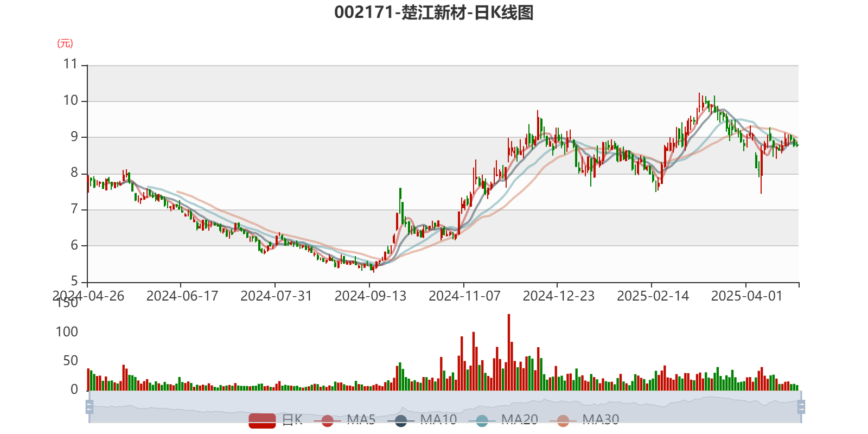Grab the left handle of the zoom slider
The width and height of the screenshot is (868, 434).
pyautogui.click(x=88, y=407)
